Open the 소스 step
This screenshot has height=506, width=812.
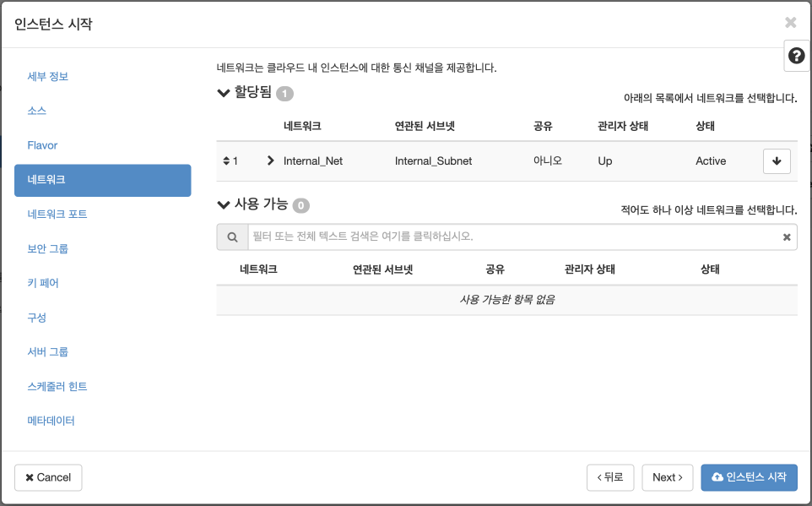pos(37,111)
